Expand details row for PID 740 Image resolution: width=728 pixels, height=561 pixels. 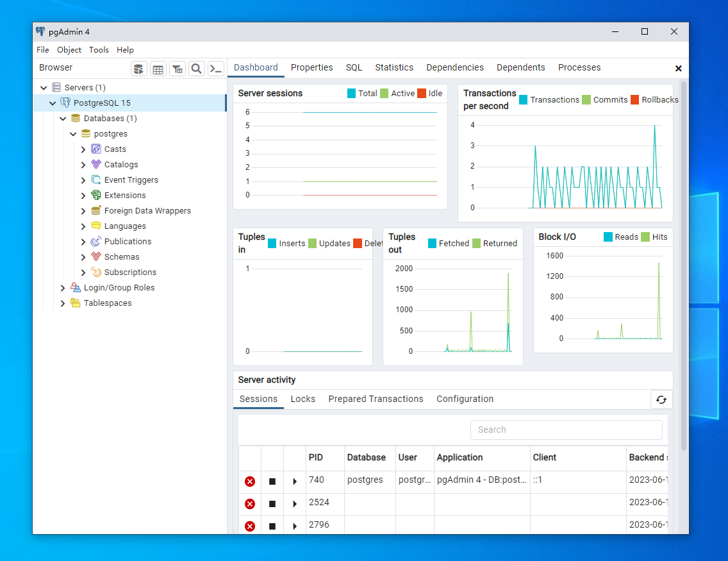pos(295,481)
